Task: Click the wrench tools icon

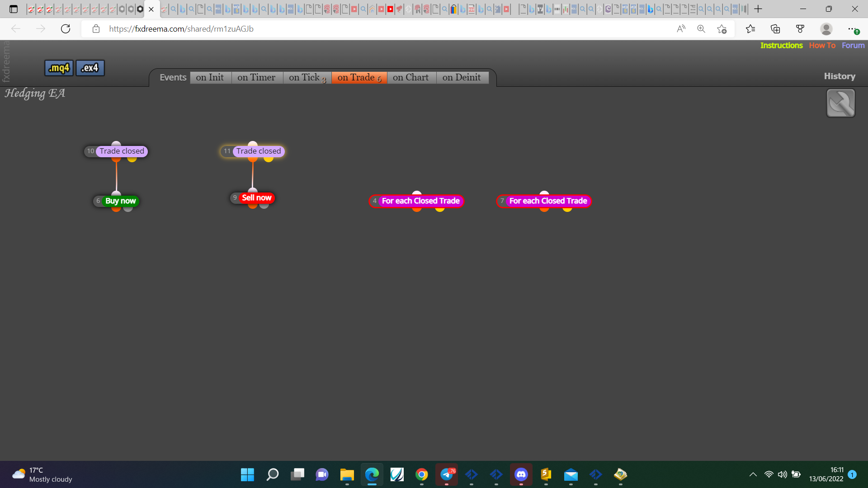Action: click(841, 103)
